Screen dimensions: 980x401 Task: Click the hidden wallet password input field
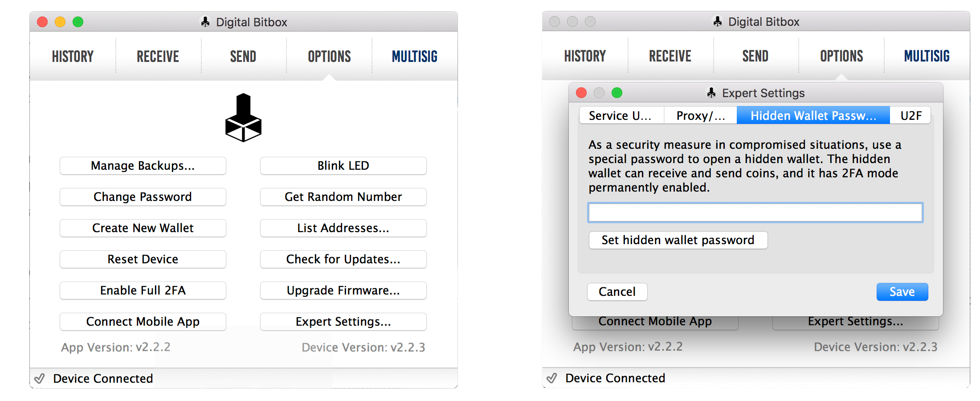tap(755, 213)
